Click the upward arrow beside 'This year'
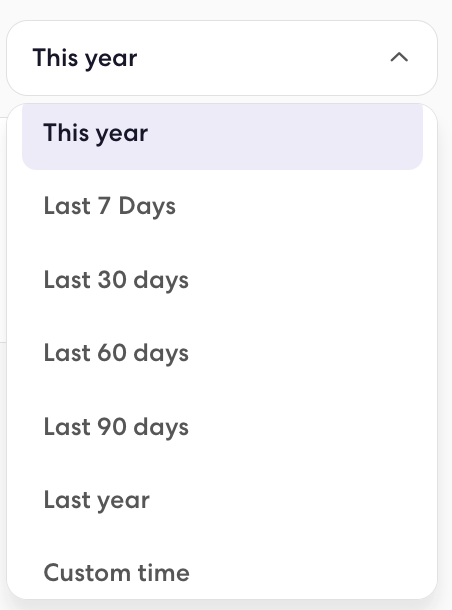The image size is (452, 610). coord(399,58)
